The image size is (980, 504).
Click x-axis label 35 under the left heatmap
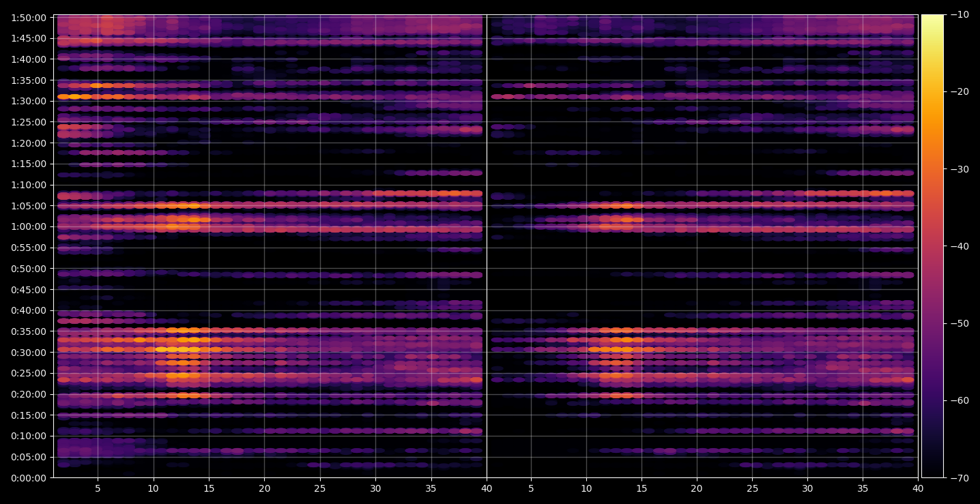431,488
